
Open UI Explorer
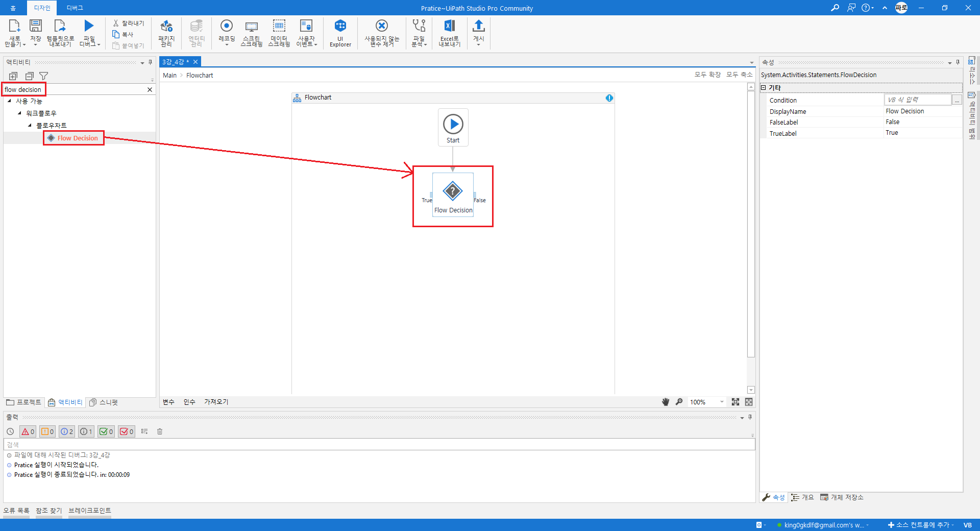click(x=340, y=33)
